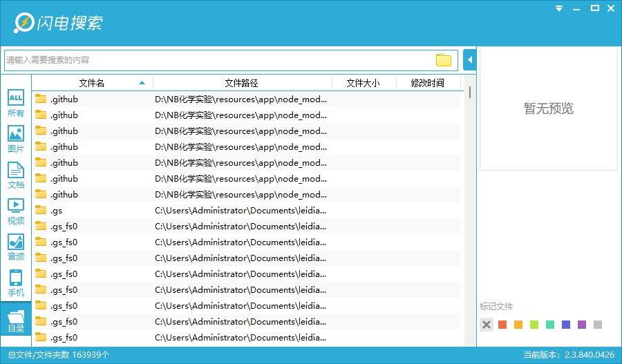This screenshot has width=622, height=364.
Task: Mark file with red color swatch
Action: tap(502, 325)
